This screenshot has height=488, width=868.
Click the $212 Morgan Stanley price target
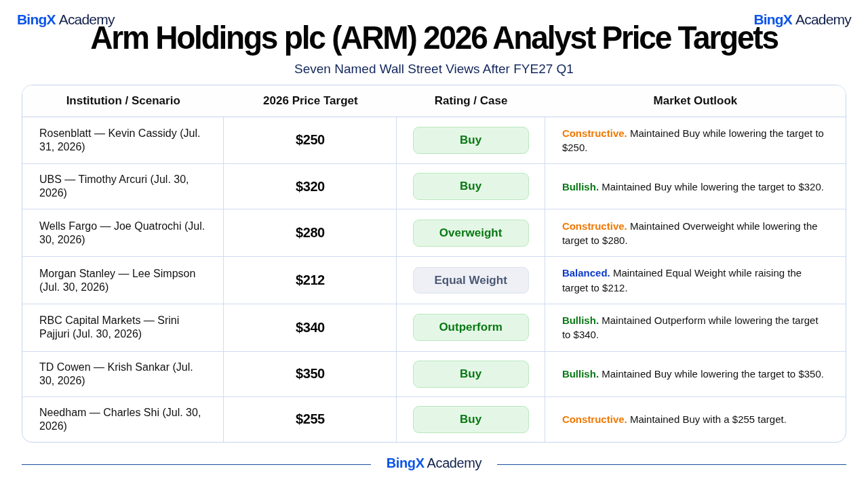pyautogui.click(x=310, y=280)
